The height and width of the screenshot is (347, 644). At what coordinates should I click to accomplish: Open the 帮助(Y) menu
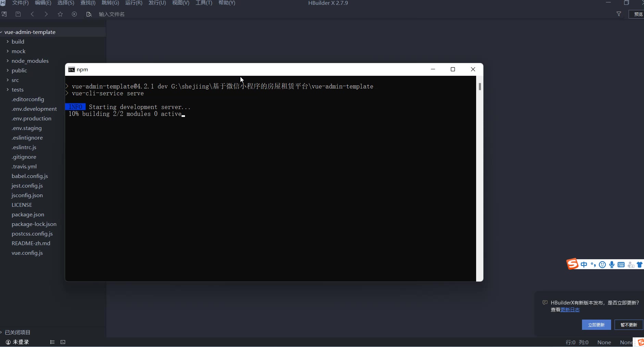tap(227, 3)
